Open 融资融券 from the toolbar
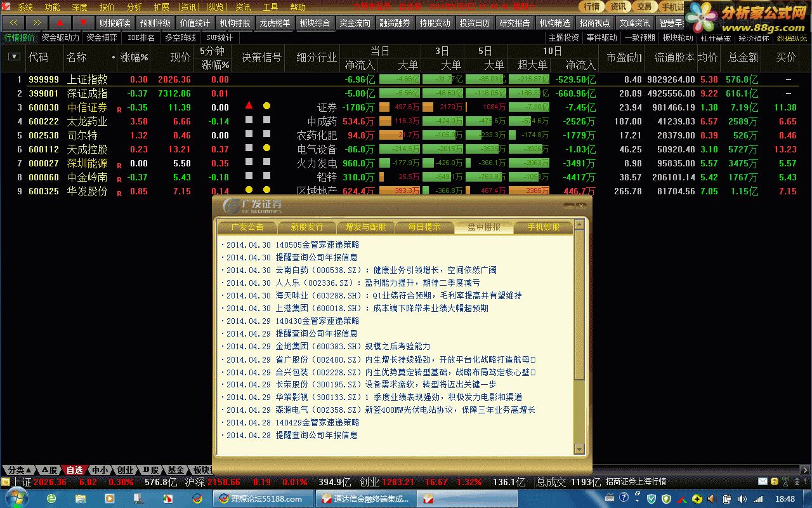812x508 pixels. [x=395, y=23]
